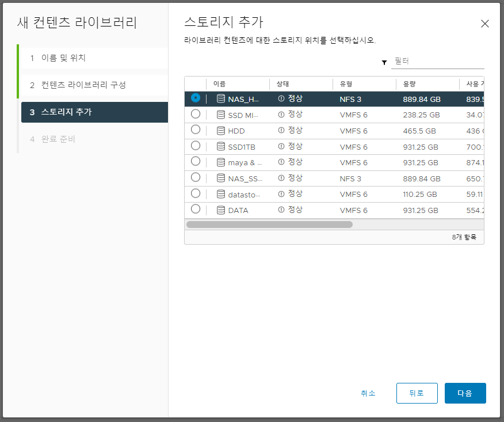The image size is (504, 422).
Task: Click capacity value 465.5 GB
Action: (x=419, y=131)
